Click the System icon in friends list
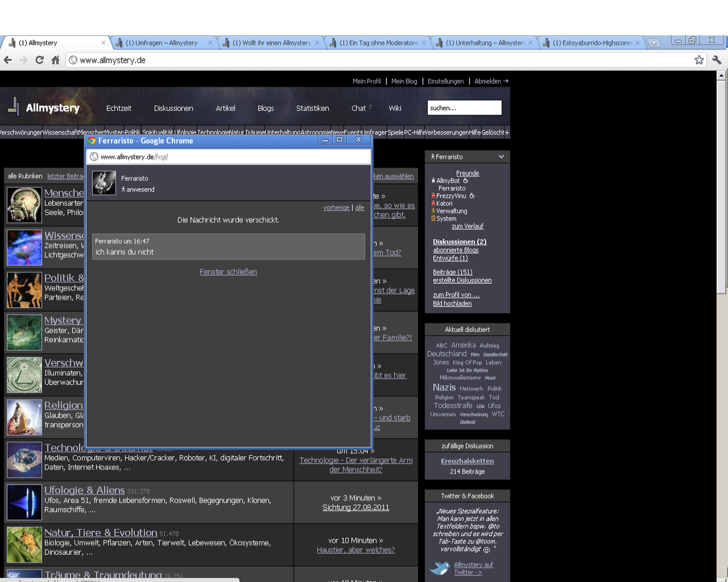Viewport: 728px width, 582px height. (x=434, y=219)
